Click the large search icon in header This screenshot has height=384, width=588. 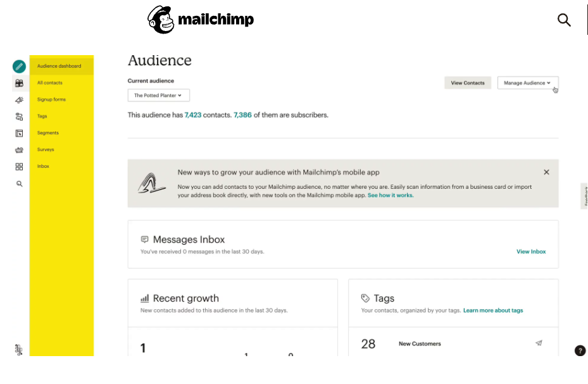pos(564,20)
